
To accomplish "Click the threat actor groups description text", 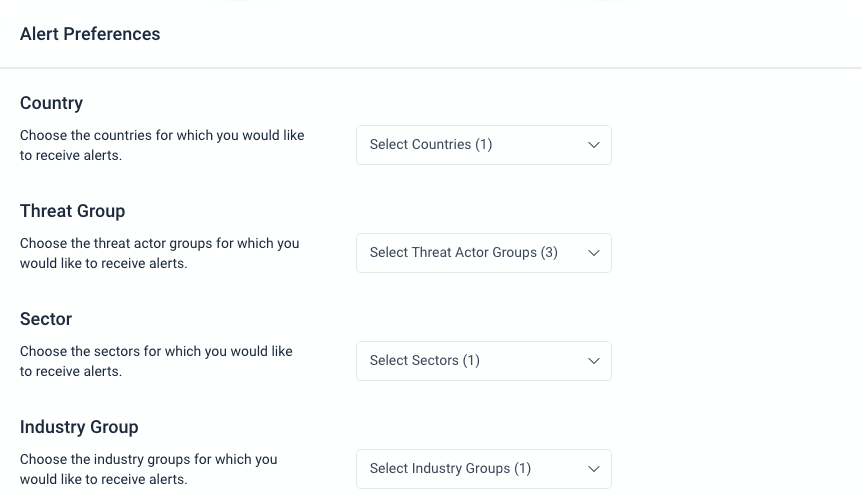I will [160, 253].
